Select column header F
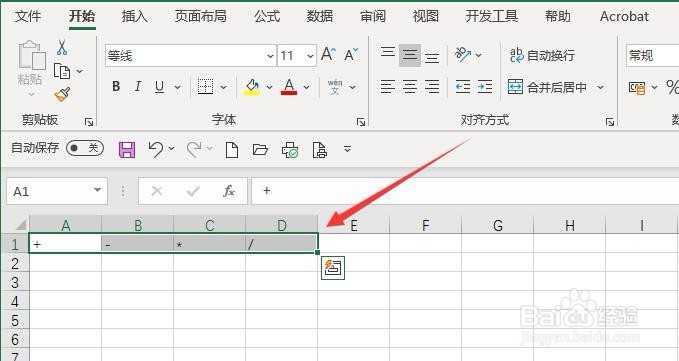The height and width of the screenshot is (361, 679). [x=426, y=225]
